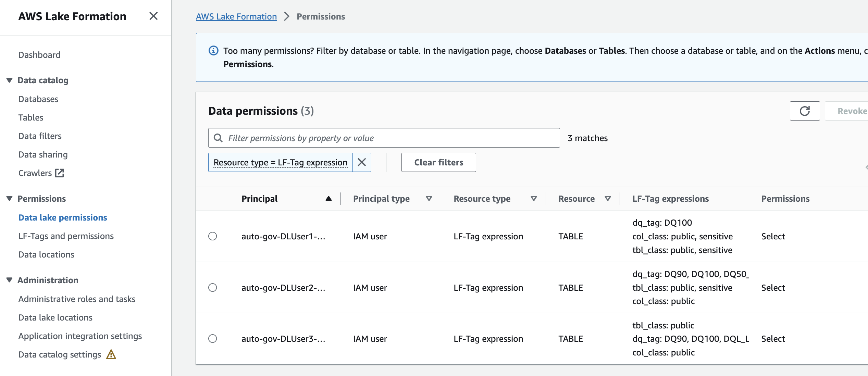Click the Clear filters button

[x=438, y=162]
